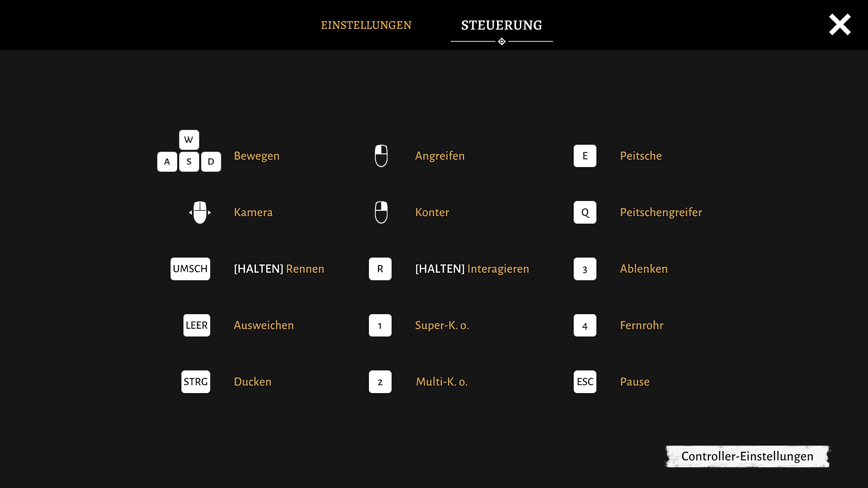Click the UMSCH key for Rennen
The image size is (868, 488).
point(190,269)
